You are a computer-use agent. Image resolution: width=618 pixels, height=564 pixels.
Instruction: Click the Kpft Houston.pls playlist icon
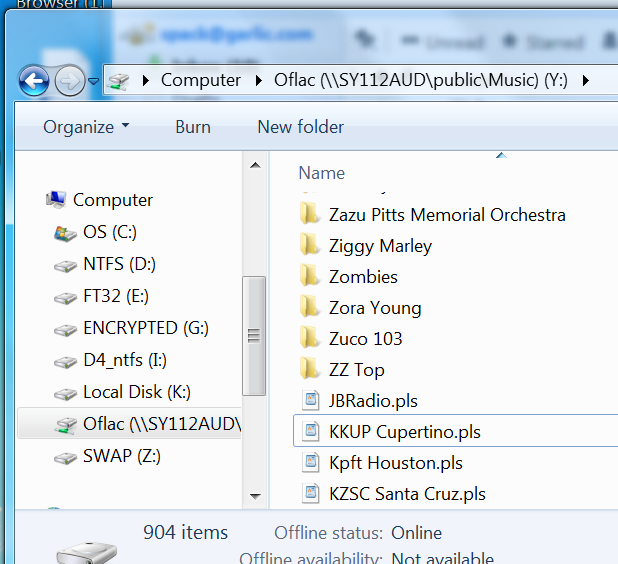coord(311,462)
